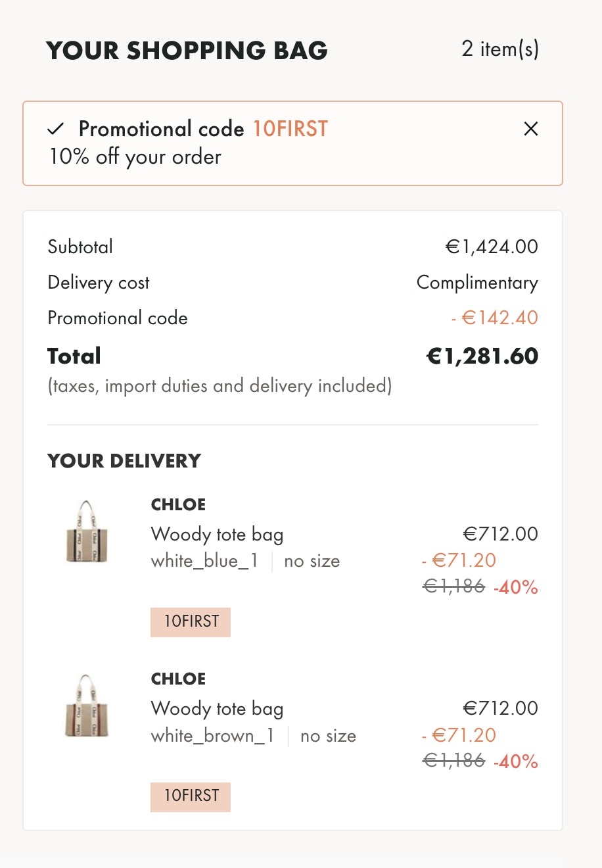Click the first CHLOE brand name

coord(178,505)
